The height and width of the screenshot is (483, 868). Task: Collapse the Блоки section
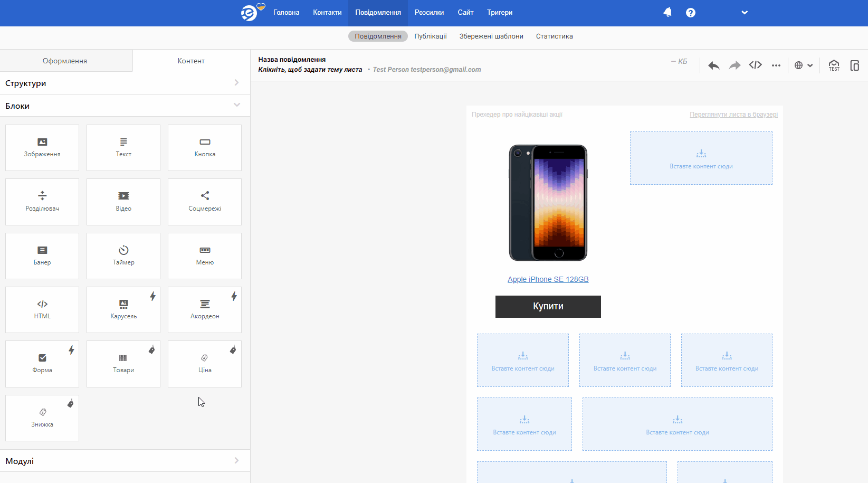click(125, 106)
